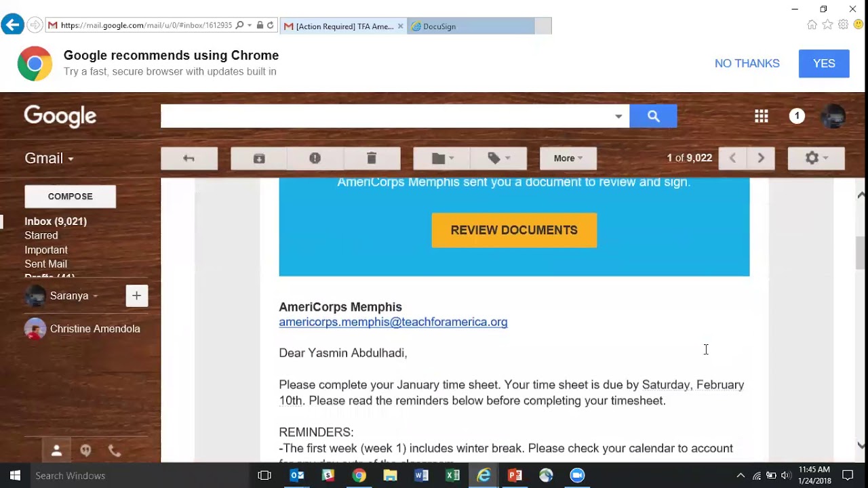Open the Important folder
Viewport: 868px width, 488px height.
click(x=46, y=249)
